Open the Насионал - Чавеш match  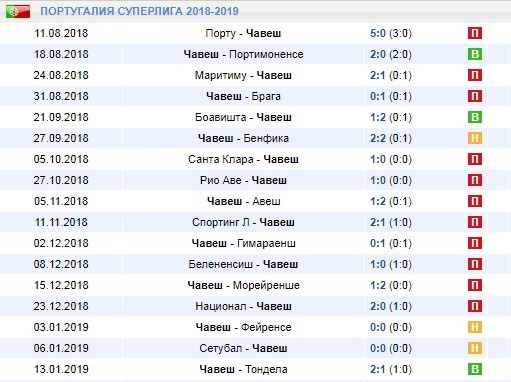point(243,306)
